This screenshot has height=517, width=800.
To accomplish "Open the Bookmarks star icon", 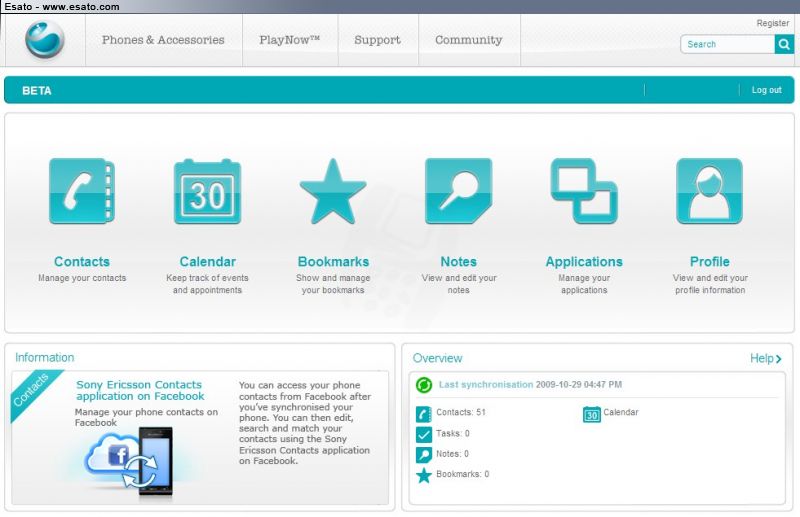I will point(333,191).
